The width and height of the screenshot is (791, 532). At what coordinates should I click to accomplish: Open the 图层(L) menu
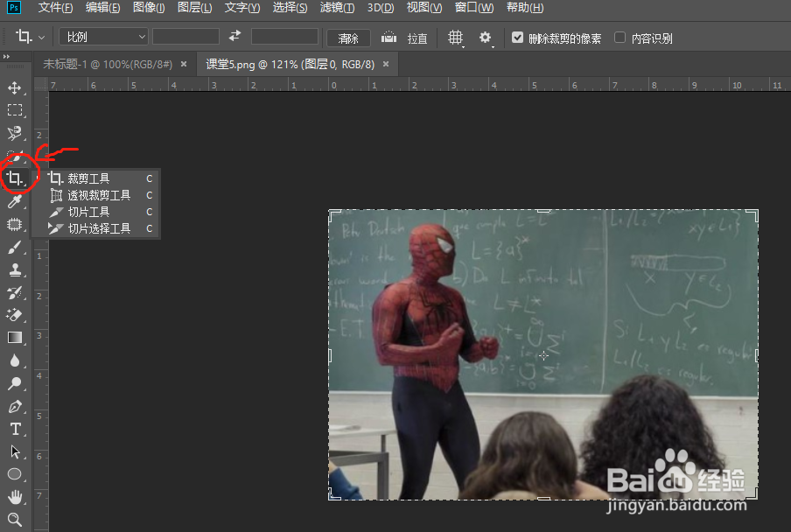tap(195, 8)
